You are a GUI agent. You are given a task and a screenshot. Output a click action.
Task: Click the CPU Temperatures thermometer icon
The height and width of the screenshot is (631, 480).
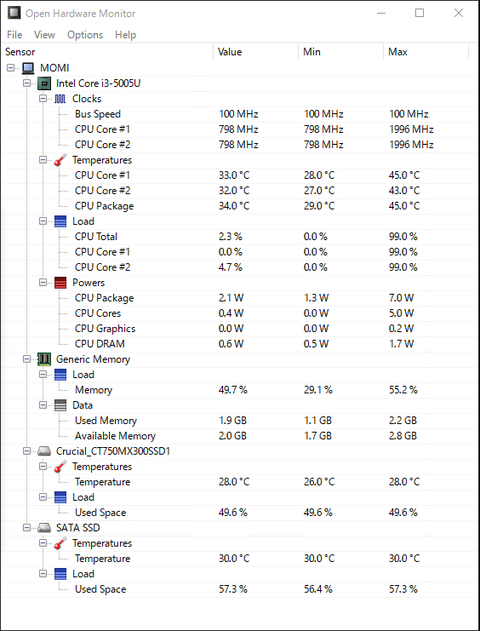tap(60, 160)
